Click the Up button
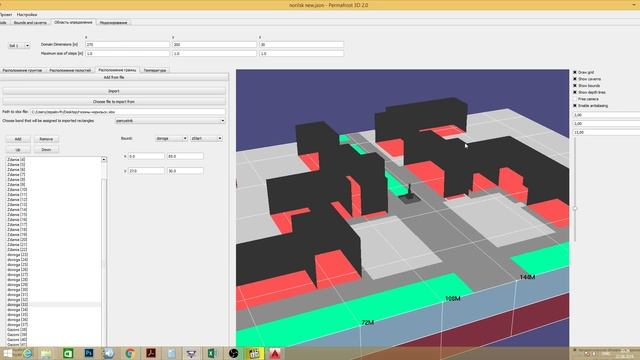This screenshot has height=360, width=640. click(18, 150)
